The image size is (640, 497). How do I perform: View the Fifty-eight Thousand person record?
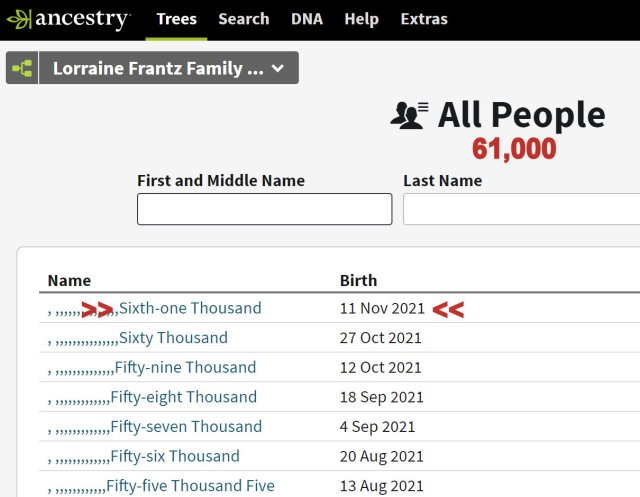(x=183, y=397)
